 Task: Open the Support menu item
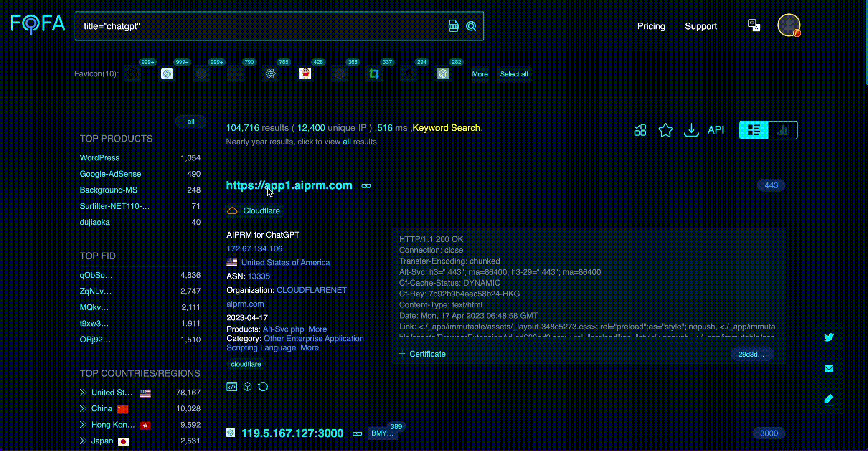[701, 26]
